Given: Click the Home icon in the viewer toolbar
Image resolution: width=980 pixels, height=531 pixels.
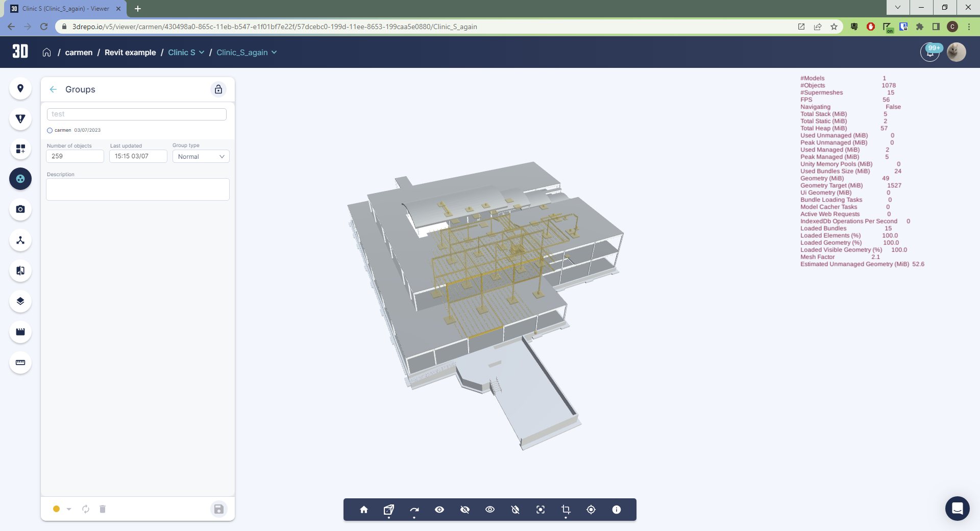Looking at the screenshot, I should (x=364, y=509).
